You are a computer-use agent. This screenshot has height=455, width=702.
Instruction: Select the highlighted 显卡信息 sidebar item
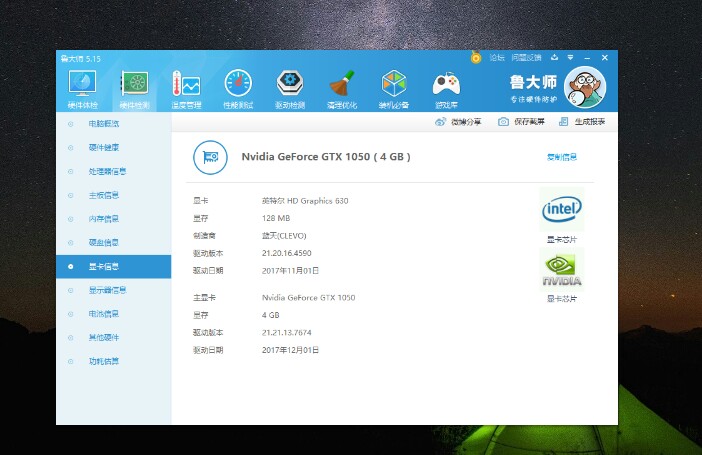[x=114, y=266]
